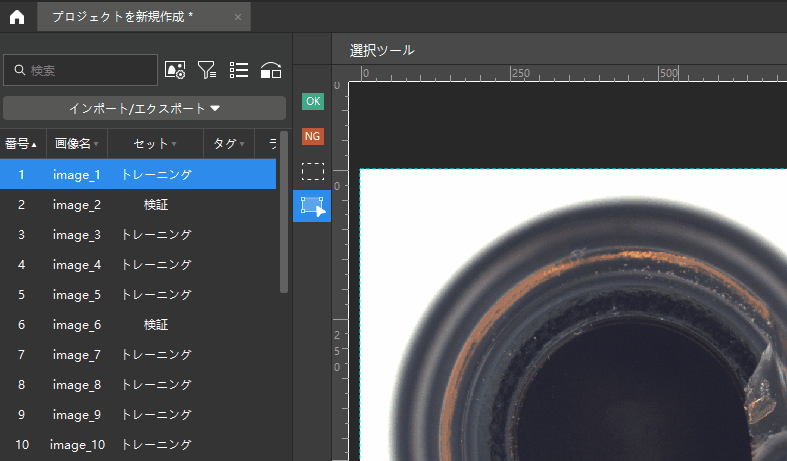787x461 pixels.
Task: Click the Home icon
Action: (17, 17)
